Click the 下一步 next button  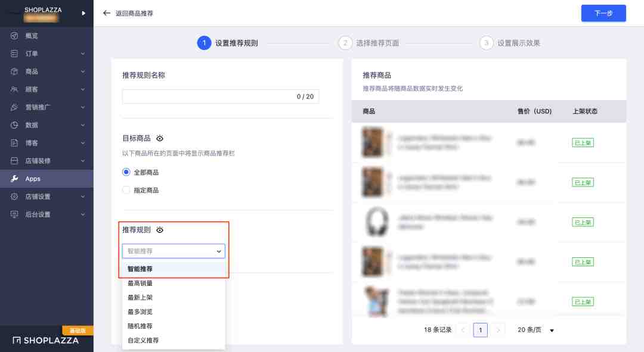(x=603, y=13)
